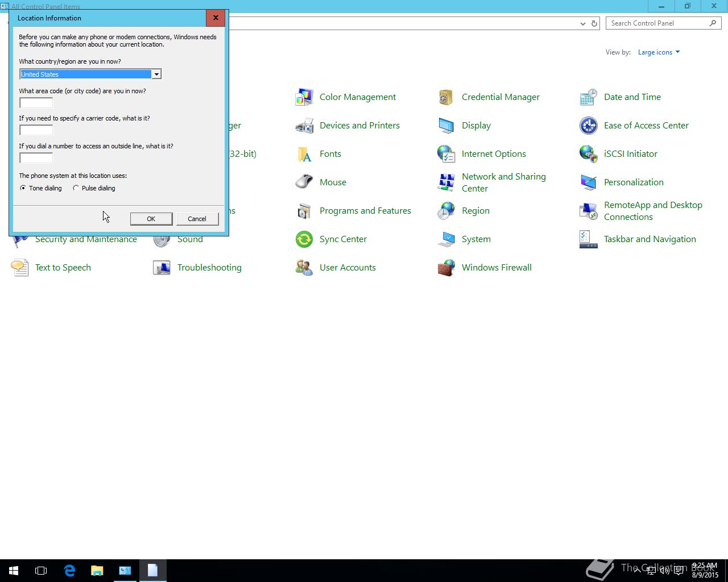
Task: Click the Control Panel taskbar button
Action: (125, 571)
